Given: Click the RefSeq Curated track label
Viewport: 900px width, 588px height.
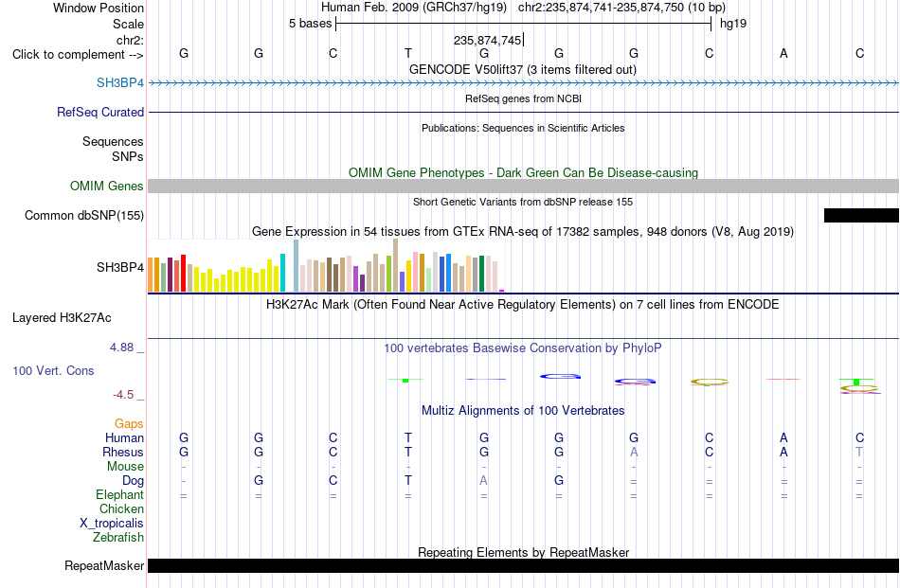Looking at the screenshot, I should pyautogui.click(x=99, y=112).
